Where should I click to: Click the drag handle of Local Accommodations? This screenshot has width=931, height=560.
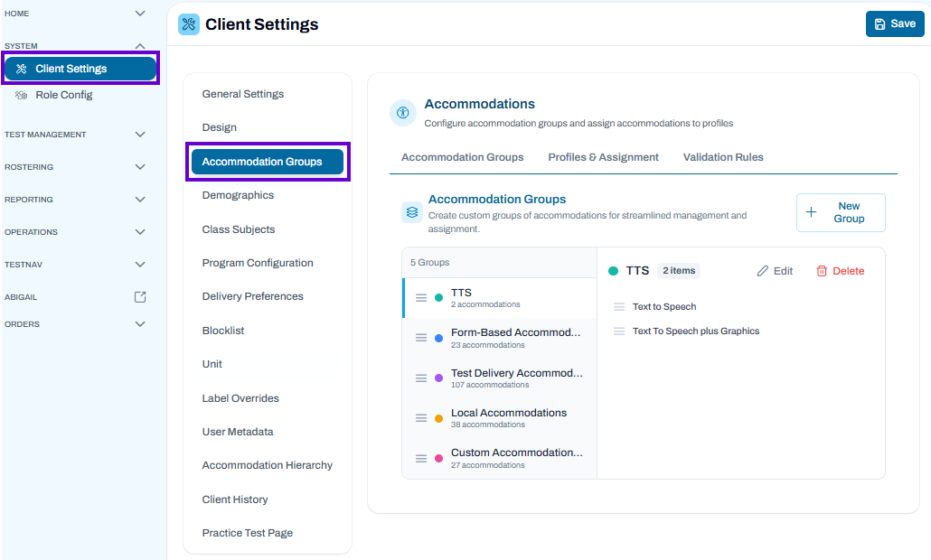tap(421, 418)
